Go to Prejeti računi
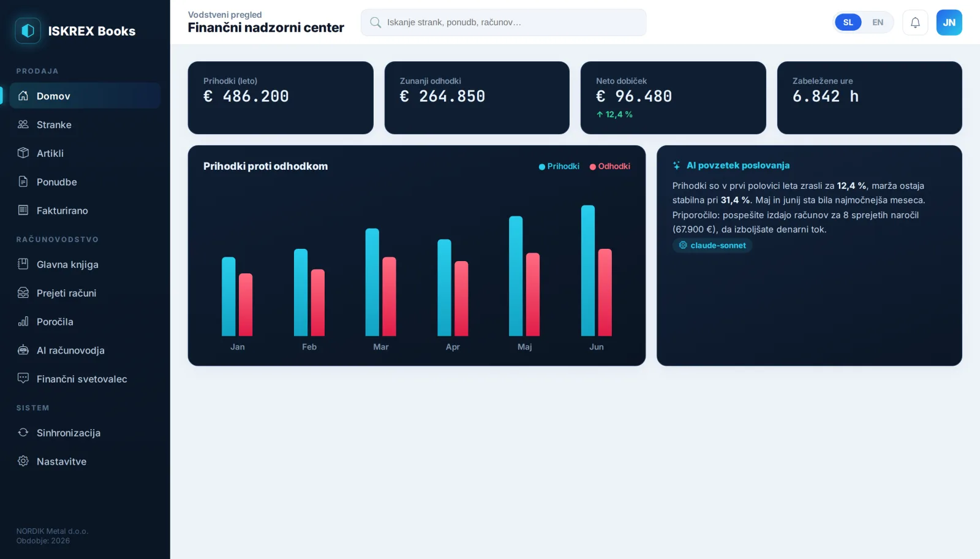Image resolution: width=980 pixels, height=559 pixels. [85, 293]
